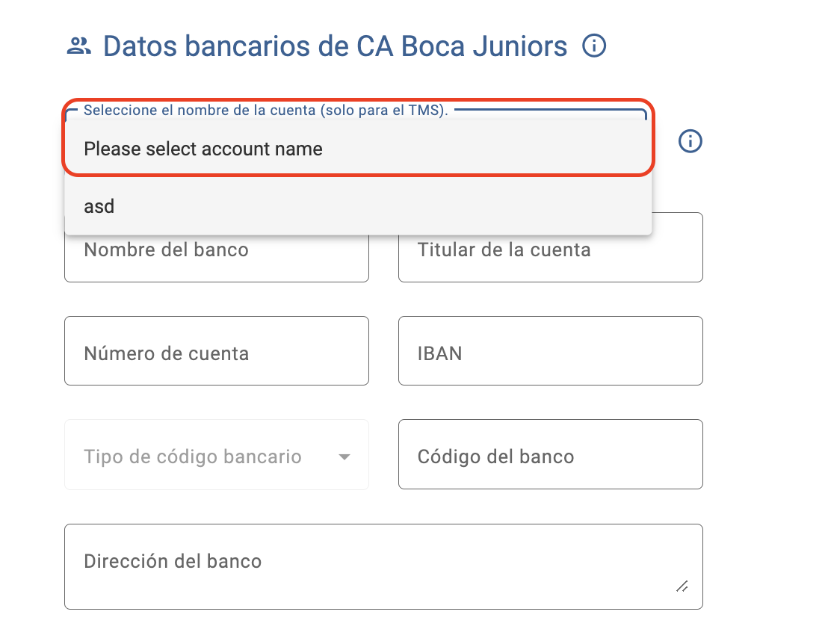The height and width of the screenshot is (644, 825).
Task: Click 'CA Boca Juniors' in the heading
Action: click(x=462, y=46)
